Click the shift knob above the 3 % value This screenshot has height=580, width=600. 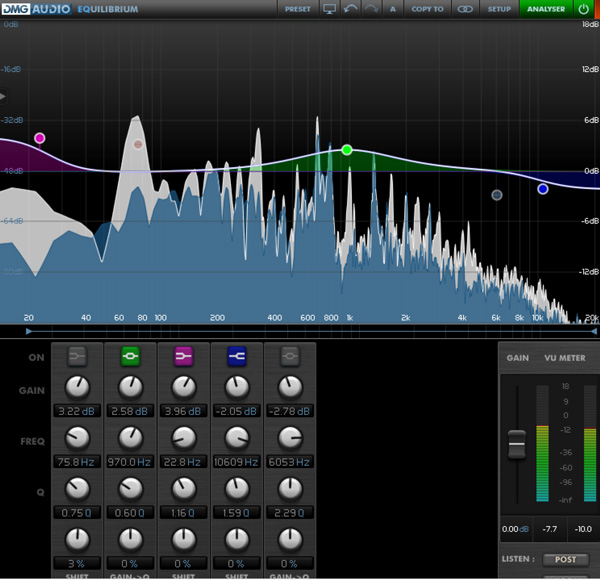point(77,540)
